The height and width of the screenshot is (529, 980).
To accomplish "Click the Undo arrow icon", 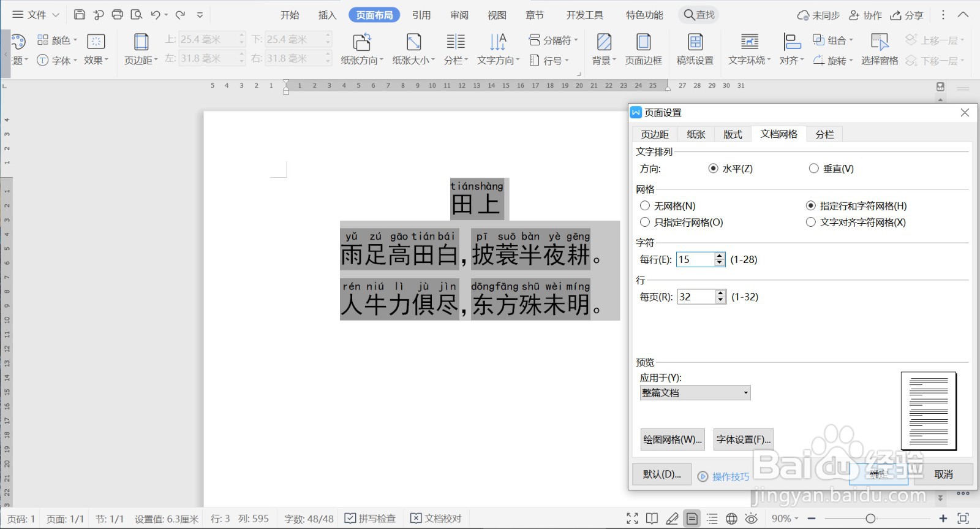I will [156, 15].
